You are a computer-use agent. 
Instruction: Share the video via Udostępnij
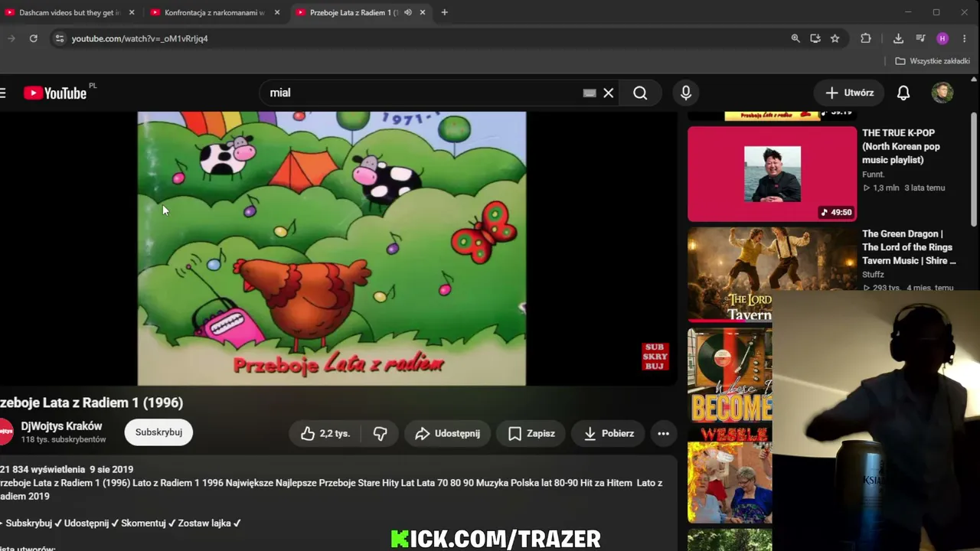click(x=447, y=433)
